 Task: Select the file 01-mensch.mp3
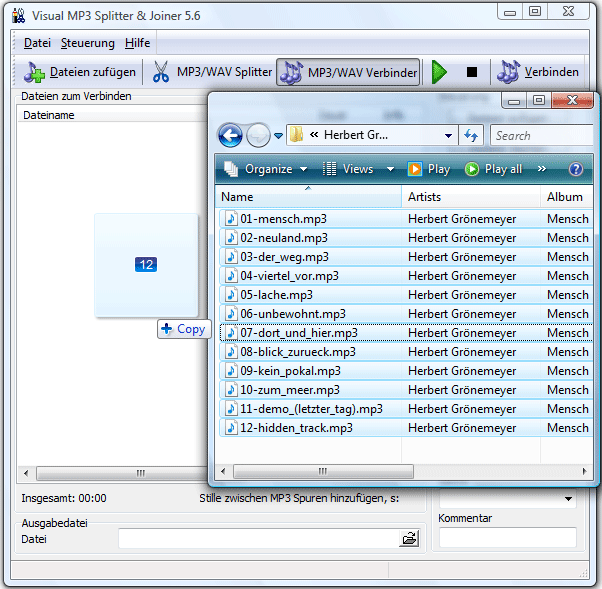[283, 219]
